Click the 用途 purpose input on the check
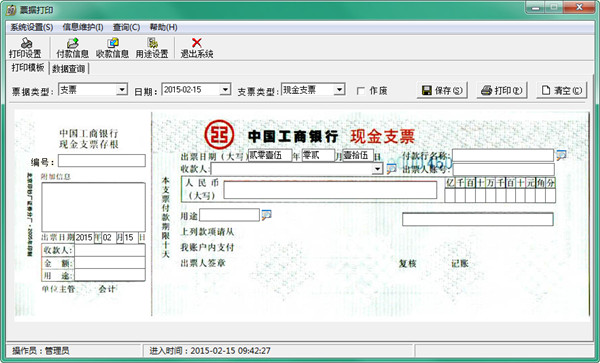The image size is (600, 363). 230,215
